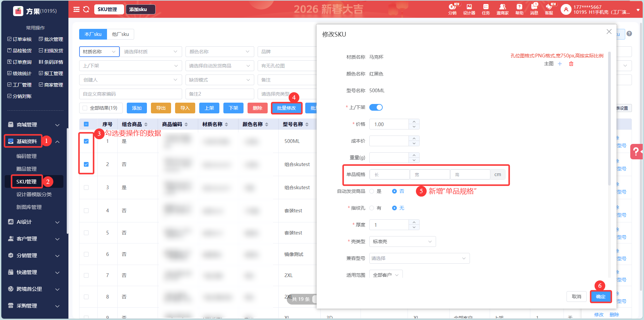This screenshot has width=644, height=320.
Task: Select 有 for 指纹孔
Action: [x=372, y=208]
